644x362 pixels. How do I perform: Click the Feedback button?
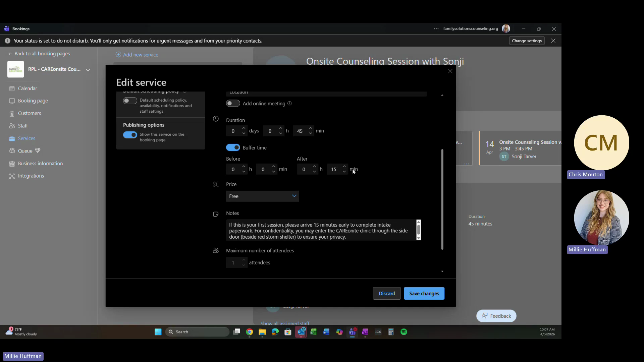[496, 316]
